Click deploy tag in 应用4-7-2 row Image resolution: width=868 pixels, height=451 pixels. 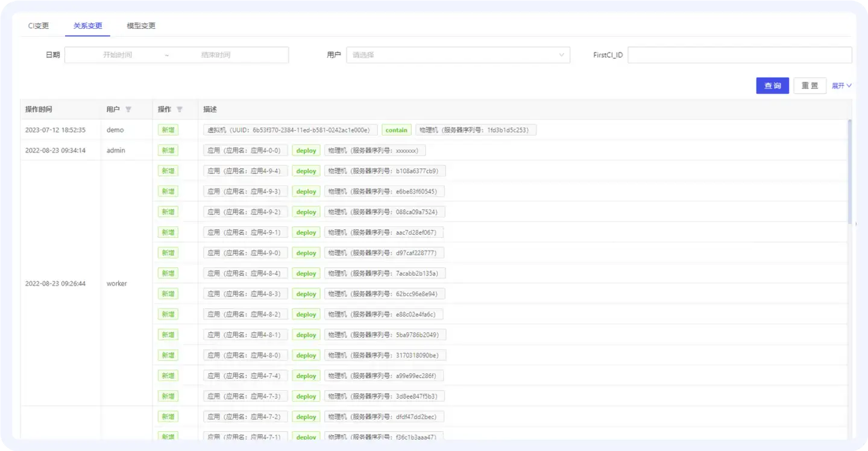pos(306,417)
